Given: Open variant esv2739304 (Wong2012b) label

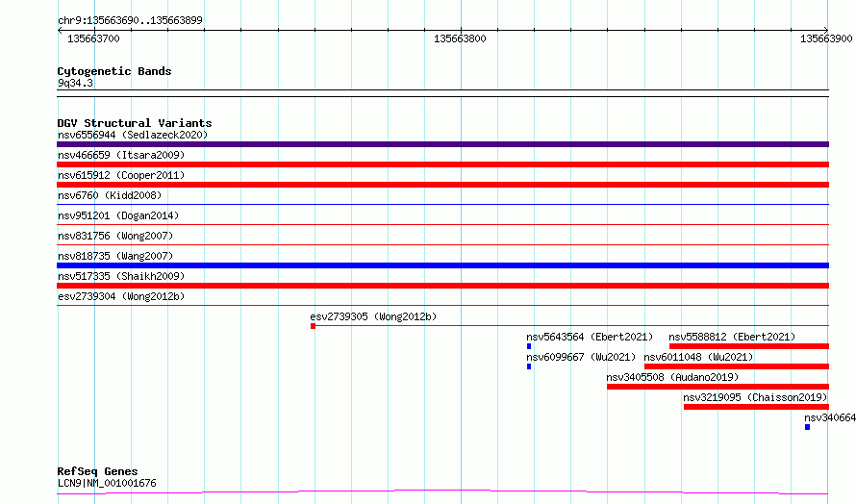Looking at the screenshot, I should (121, 296).
